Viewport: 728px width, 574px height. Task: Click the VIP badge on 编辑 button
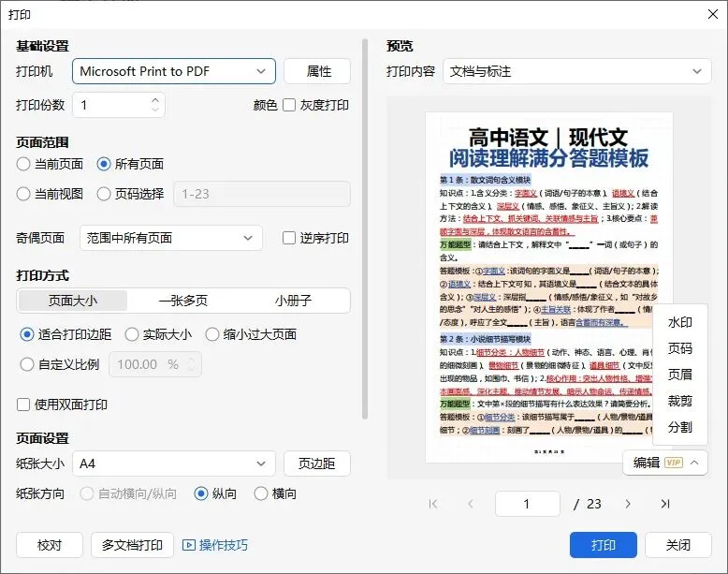tap(674, 463)
